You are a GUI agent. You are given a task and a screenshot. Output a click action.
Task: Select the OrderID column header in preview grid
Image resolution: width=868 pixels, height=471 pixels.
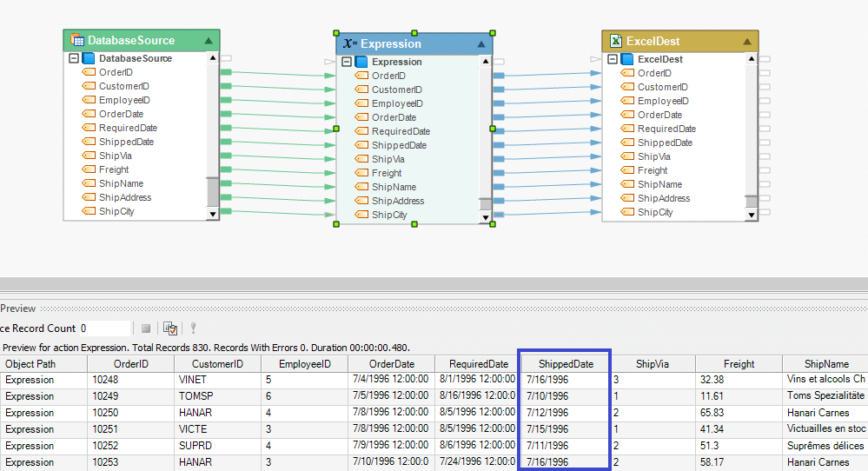tap(130, 363)
